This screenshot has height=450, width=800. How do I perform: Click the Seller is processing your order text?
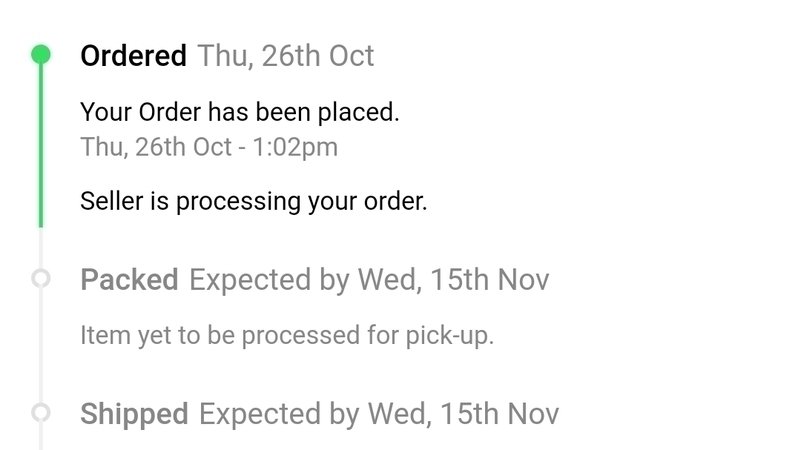click(x=253, y=201)
